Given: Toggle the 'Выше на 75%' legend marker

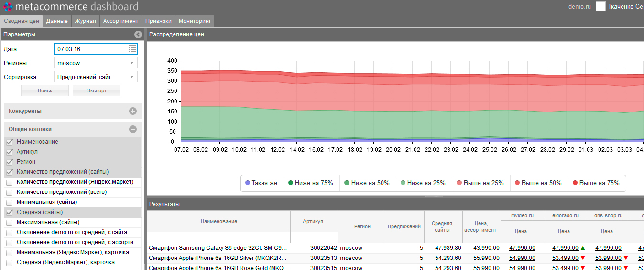Looking at the screenshot, I should [x=575, y=183].
